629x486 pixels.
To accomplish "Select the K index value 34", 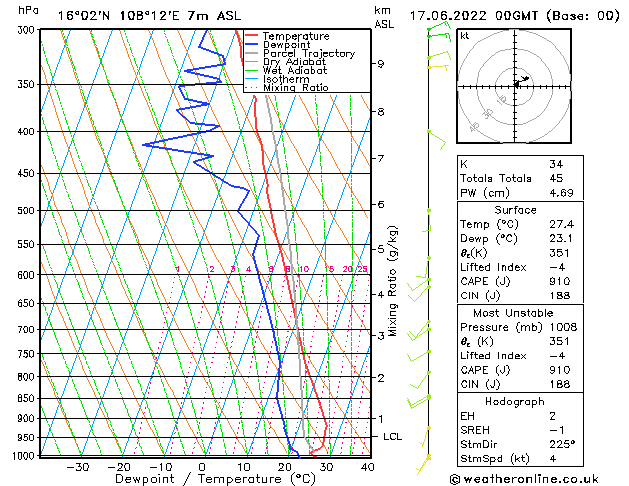I will [x=556, y=164].
